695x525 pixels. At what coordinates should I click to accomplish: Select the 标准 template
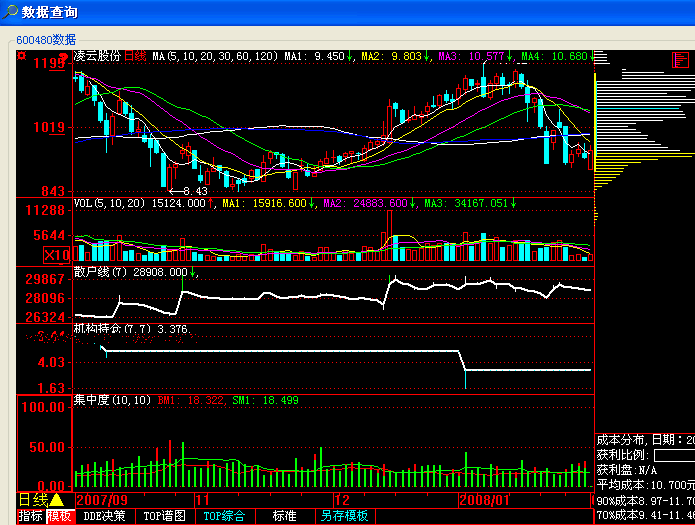(x=284, y=516)
